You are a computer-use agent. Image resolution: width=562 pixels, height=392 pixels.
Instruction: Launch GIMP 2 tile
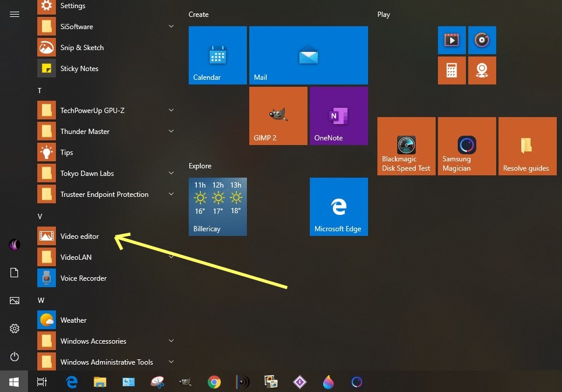coord(278,116)
